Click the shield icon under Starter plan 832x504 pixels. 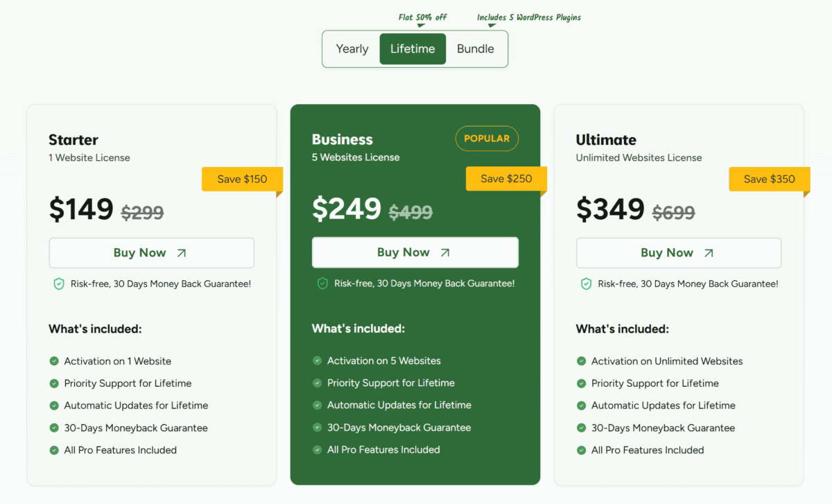(x=59, y=284)
